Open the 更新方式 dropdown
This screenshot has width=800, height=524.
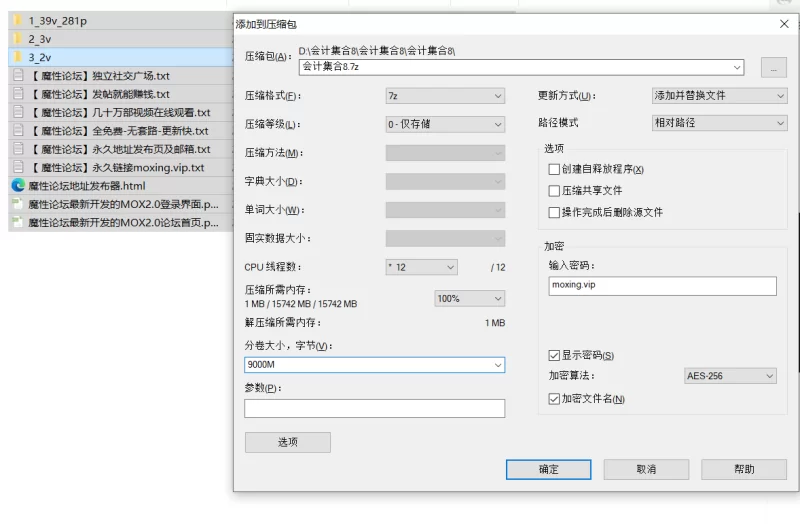pos(719,95)
